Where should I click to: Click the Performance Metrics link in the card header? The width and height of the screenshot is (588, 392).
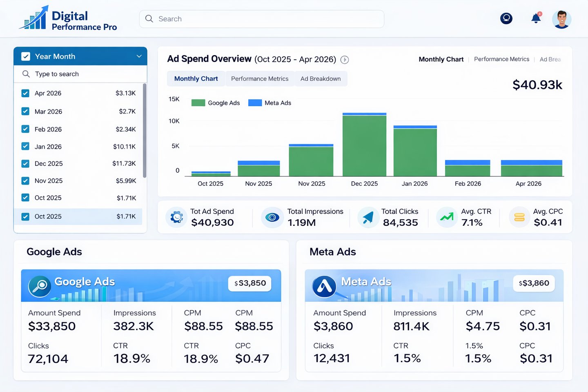pyautogui.click(x=501, y=59)
